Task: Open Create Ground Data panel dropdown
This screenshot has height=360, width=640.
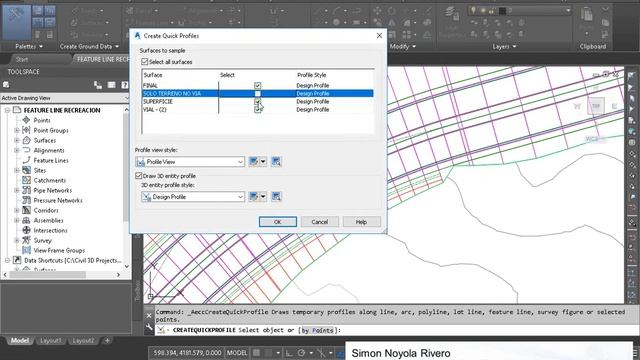Action: click(x=89, y=47)
